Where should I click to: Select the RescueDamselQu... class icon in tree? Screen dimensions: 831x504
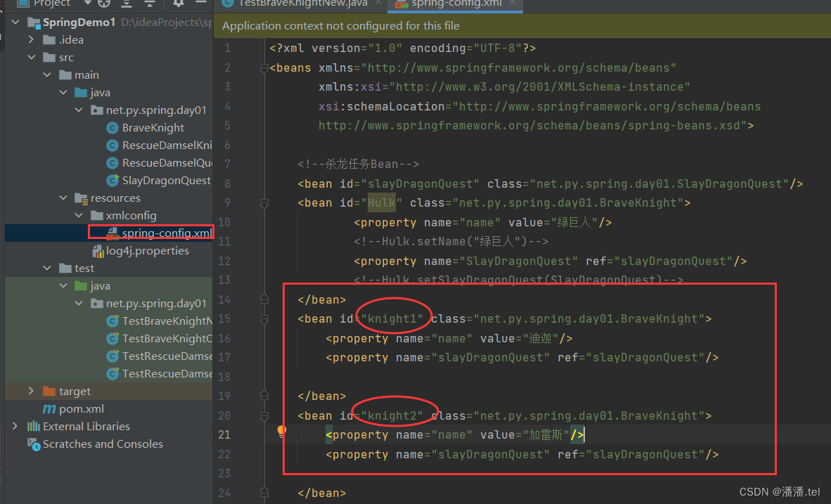(112, 162)
